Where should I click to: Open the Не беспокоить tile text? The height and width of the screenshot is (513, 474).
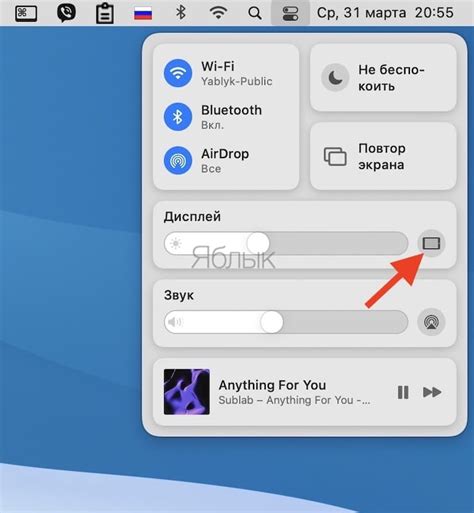(391, 78)
